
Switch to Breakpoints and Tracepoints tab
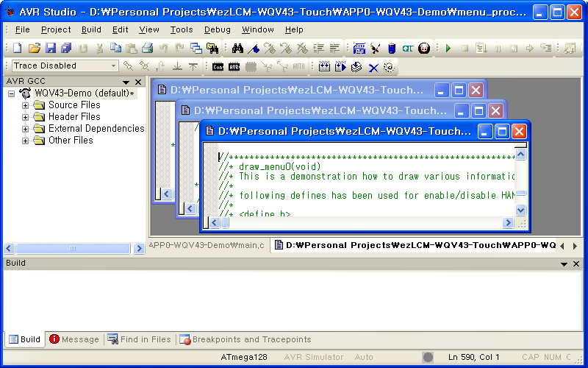[x=245, y=339]
